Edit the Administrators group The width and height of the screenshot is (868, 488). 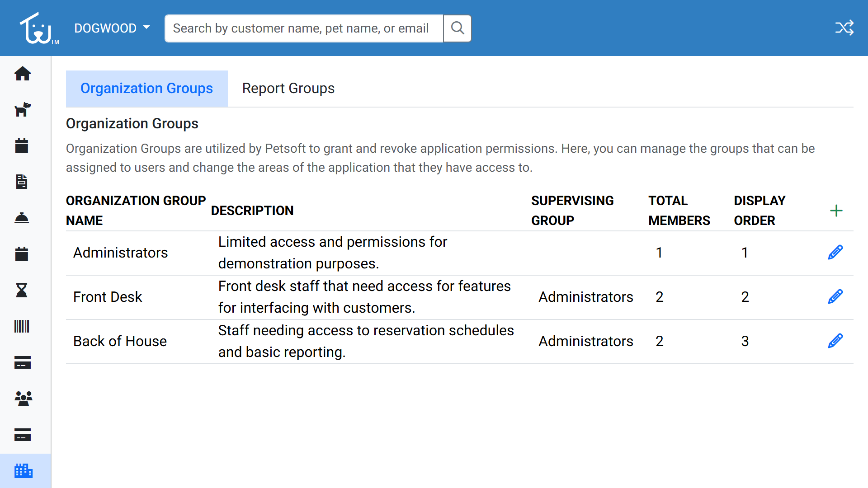coord(835,252)
